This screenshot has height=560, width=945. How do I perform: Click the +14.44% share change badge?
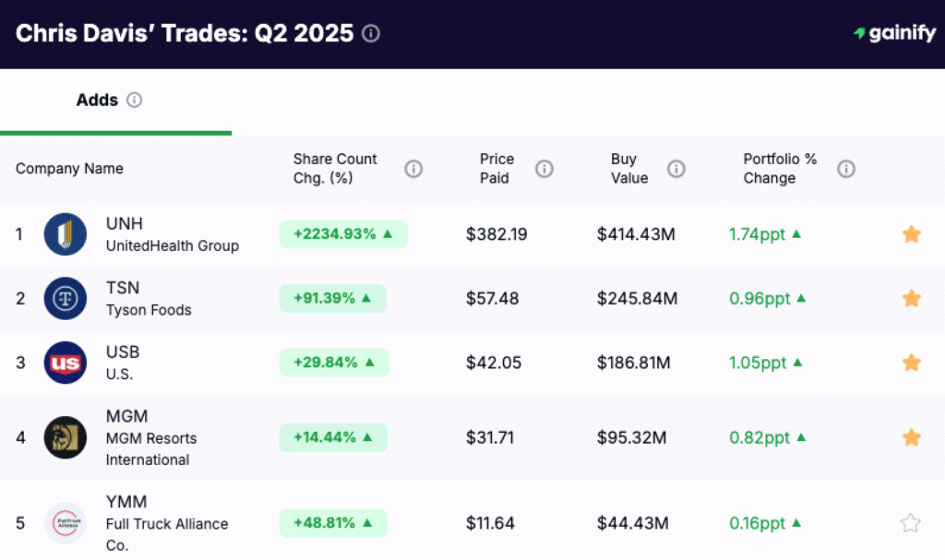coord(333,437)
